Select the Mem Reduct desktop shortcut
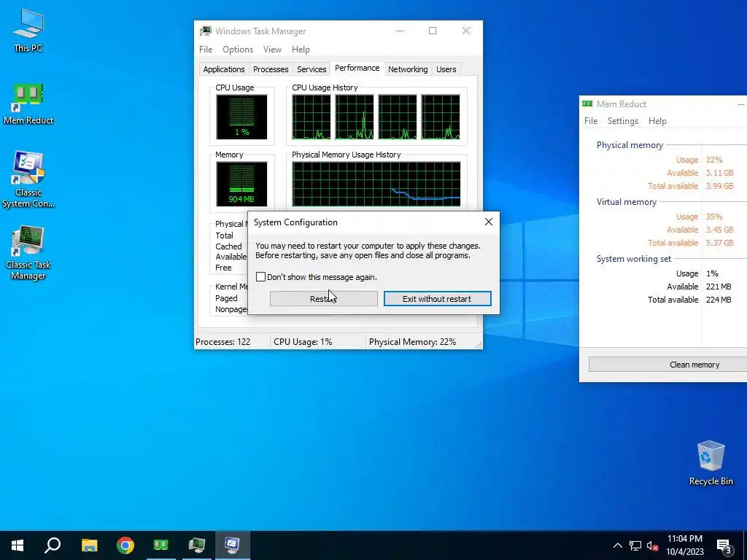The image size is (747, 560). coord(28,104)
